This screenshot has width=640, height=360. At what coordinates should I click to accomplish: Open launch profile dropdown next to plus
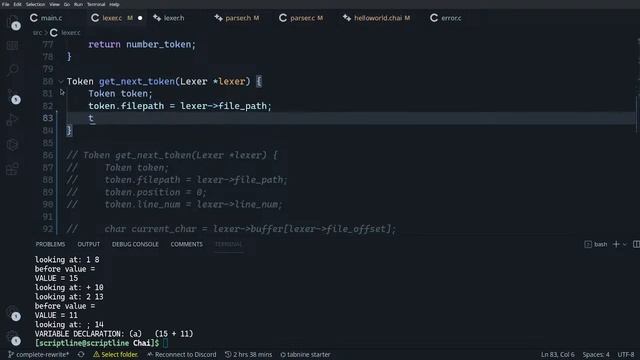(x=624, y=244)
